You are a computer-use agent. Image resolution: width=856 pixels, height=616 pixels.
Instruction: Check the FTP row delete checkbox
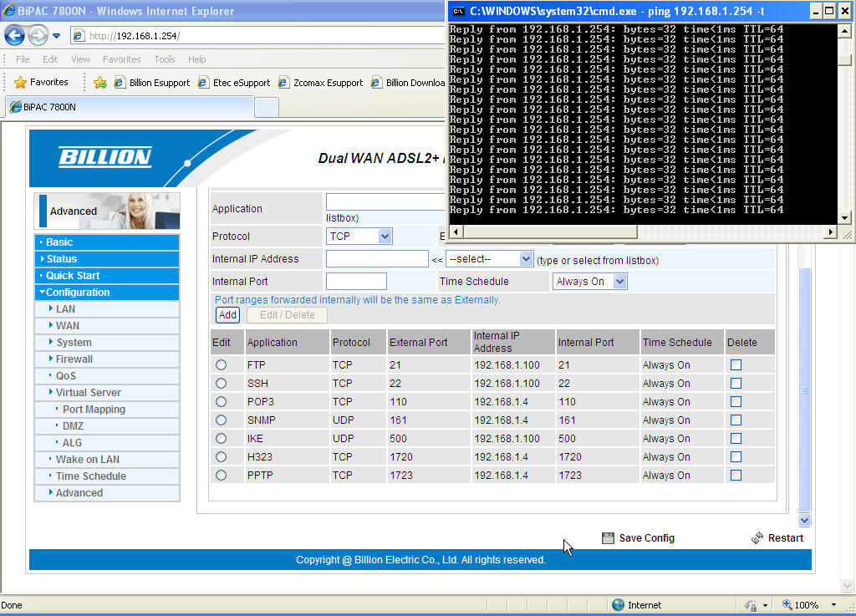[x=736, y=365]
